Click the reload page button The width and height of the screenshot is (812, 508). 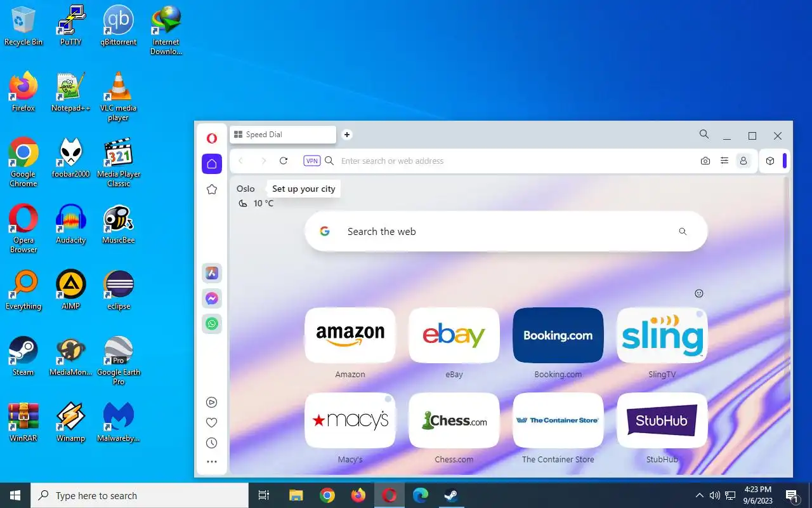[x=284, y=161]
